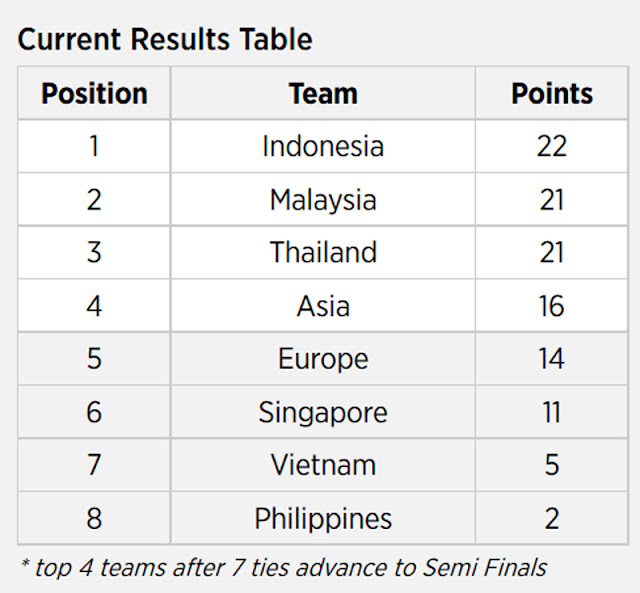This screenshot has height=593, width=640.
Task: Click the Asia team cell
Action: pos(323,306)
